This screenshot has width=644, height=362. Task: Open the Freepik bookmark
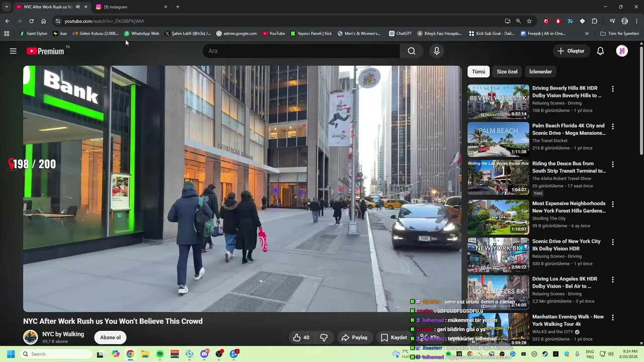point(543,34)
